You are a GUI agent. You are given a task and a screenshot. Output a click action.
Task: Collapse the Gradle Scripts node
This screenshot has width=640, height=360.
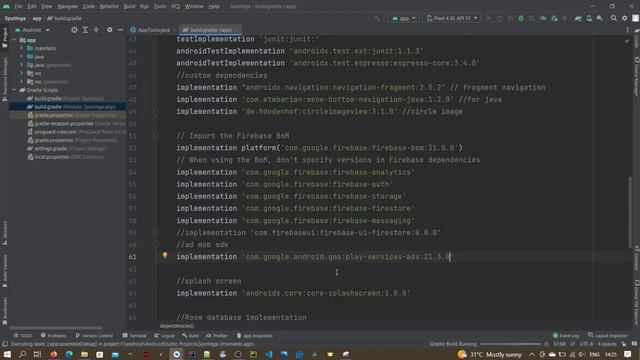click(14, 90)
